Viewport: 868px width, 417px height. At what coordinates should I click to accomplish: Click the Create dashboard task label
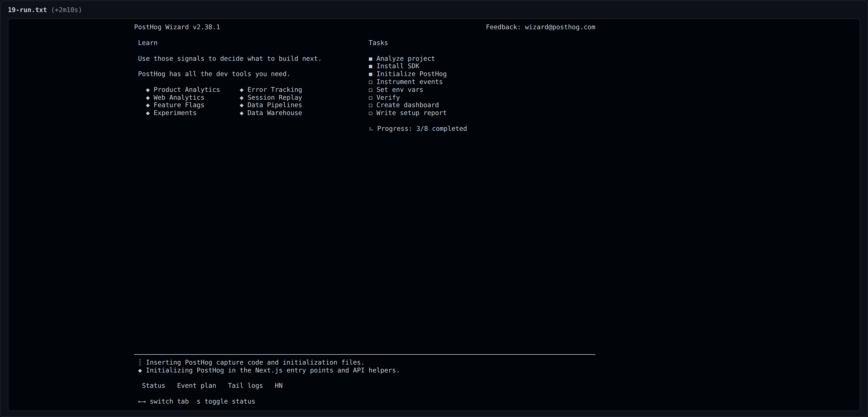point(407,105)
